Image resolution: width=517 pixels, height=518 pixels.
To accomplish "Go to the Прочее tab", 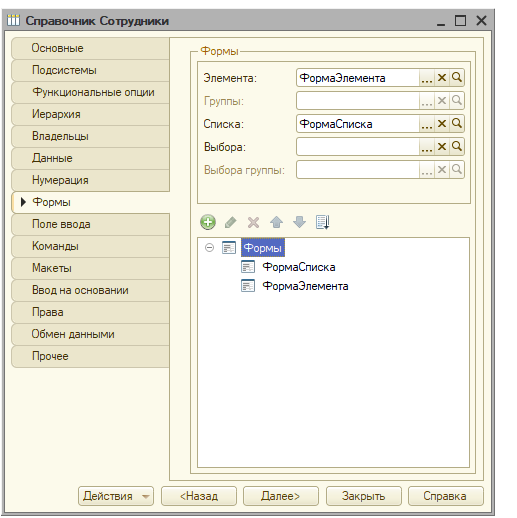I will pyautogui.click(x=90, y=356).
